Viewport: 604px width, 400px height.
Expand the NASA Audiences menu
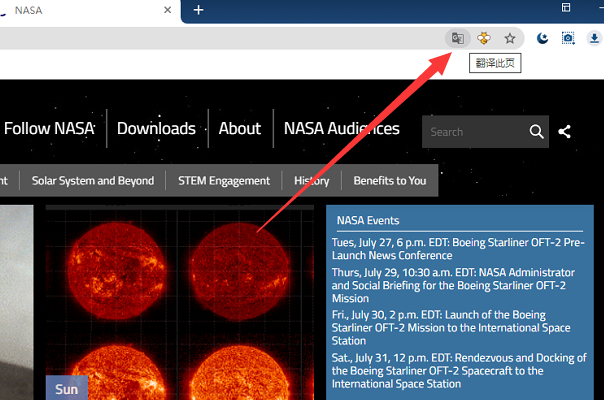click(341, 128)
